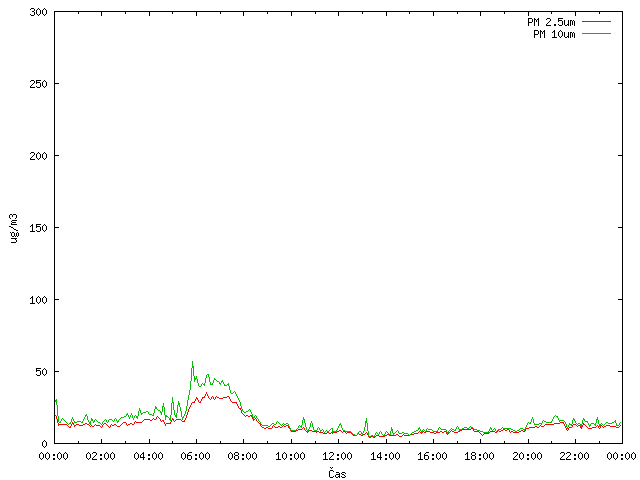Click the 14:00 time axis label
This screenshot has height=480, width=640.
click(x=385, y=456)
